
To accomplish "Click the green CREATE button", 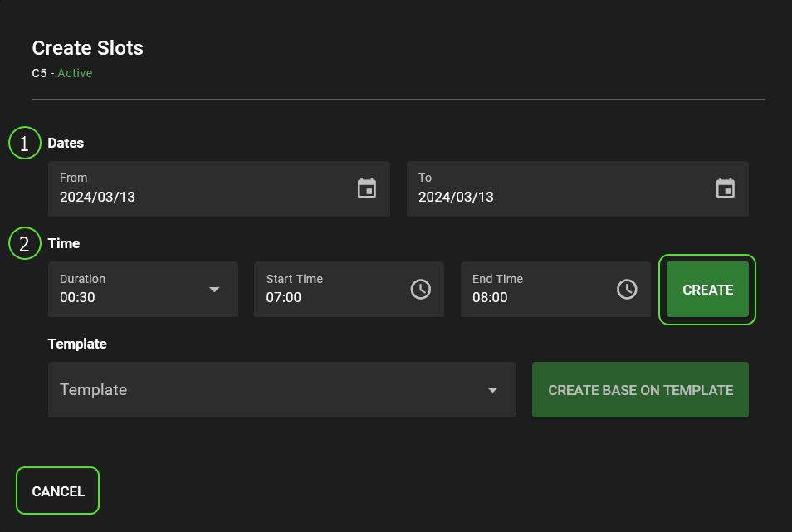I will point(707,289).
